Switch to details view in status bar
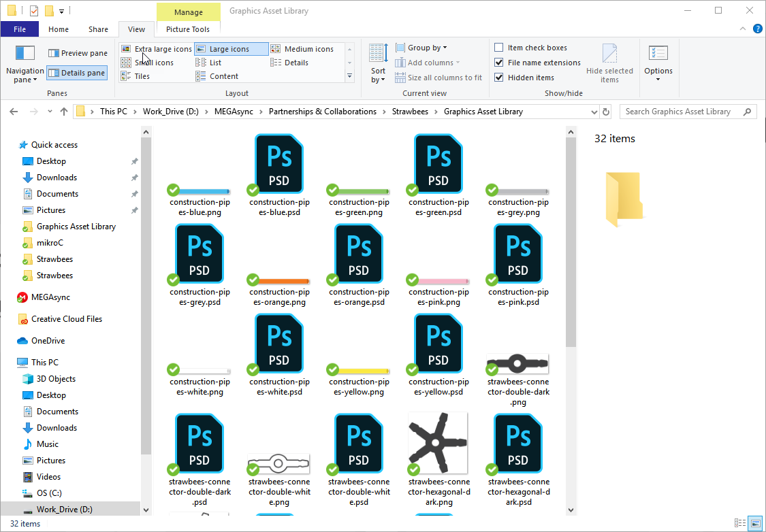Screen dimensions: 766x532 (x=739, y=523)
